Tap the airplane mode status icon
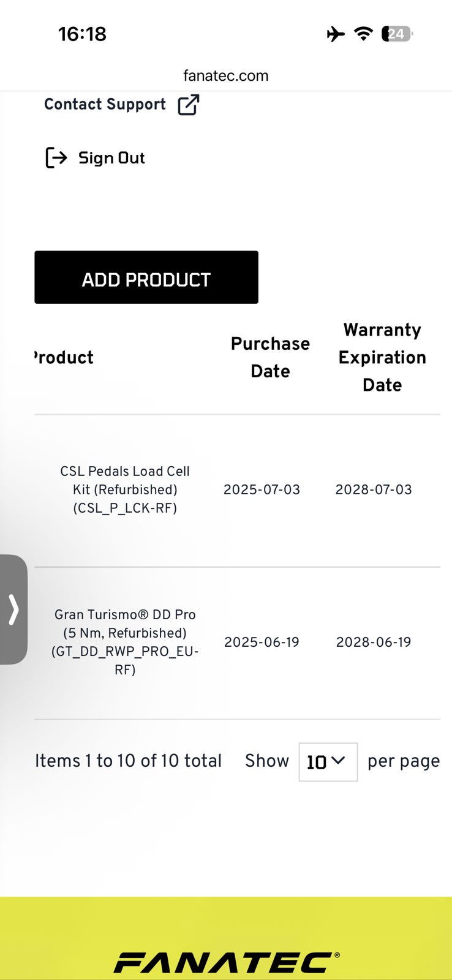 336,34
